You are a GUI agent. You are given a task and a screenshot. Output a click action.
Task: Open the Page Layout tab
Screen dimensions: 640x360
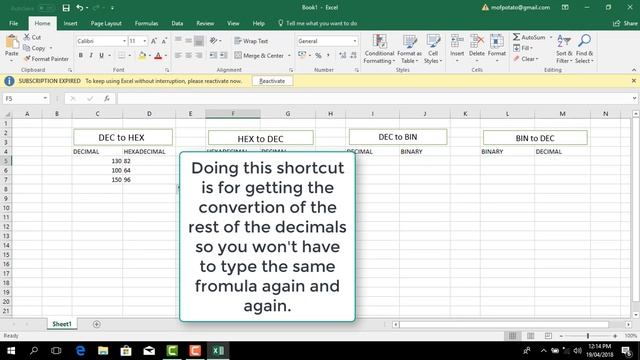106,23
